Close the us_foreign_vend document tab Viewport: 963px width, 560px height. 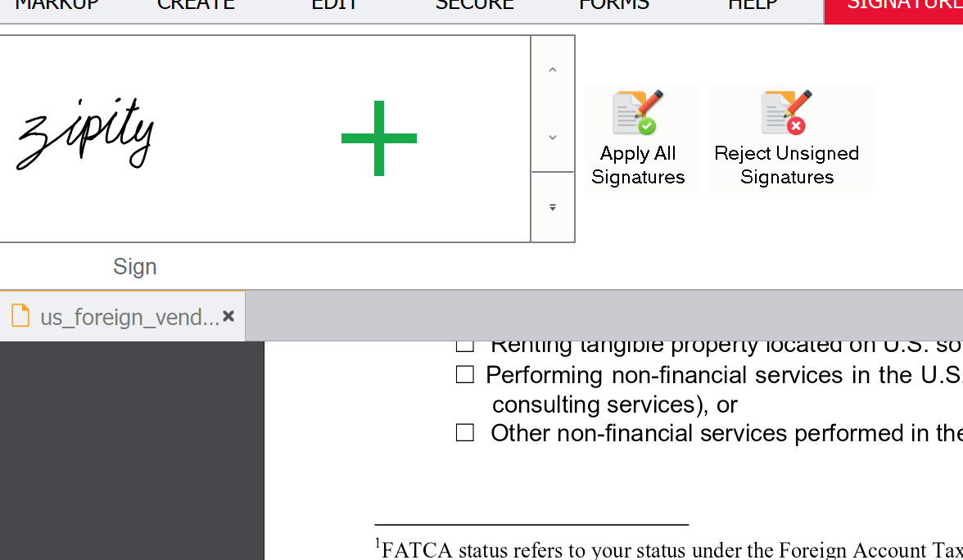click(228, 316)
